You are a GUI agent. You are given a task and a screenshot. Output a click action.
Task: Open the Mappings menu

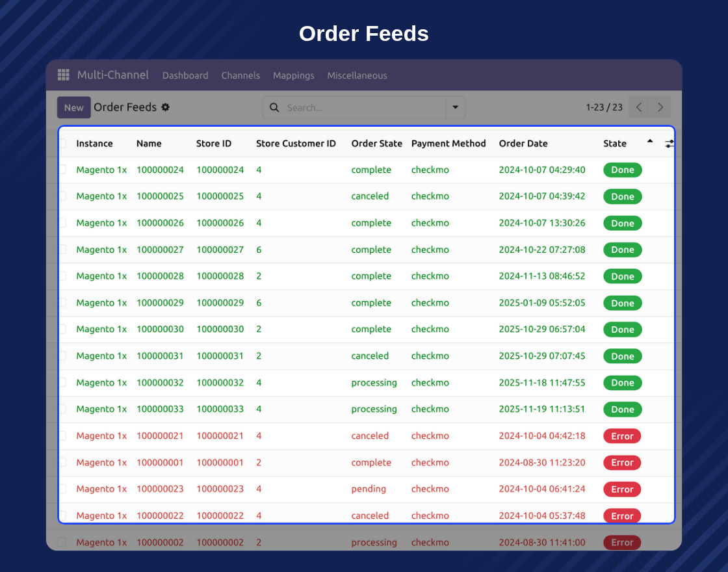(293, 75)
